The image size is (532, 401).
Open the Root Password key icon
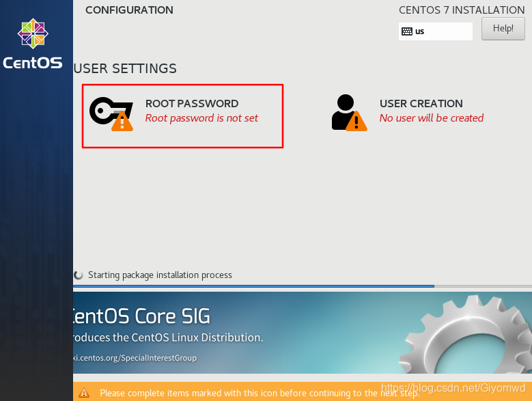[x=111, y=114]
